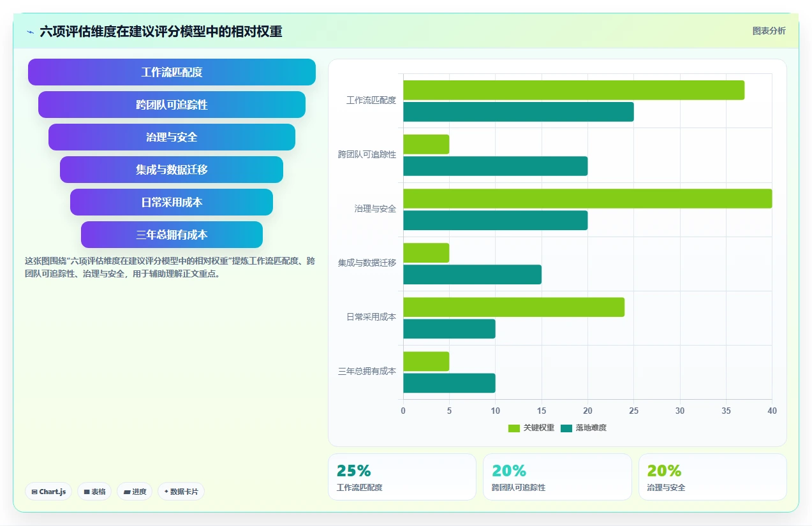The height and width of the screenshot is (526, 812).
Task: Click the 数据卡片 tag chip
Action: point(181,492)
